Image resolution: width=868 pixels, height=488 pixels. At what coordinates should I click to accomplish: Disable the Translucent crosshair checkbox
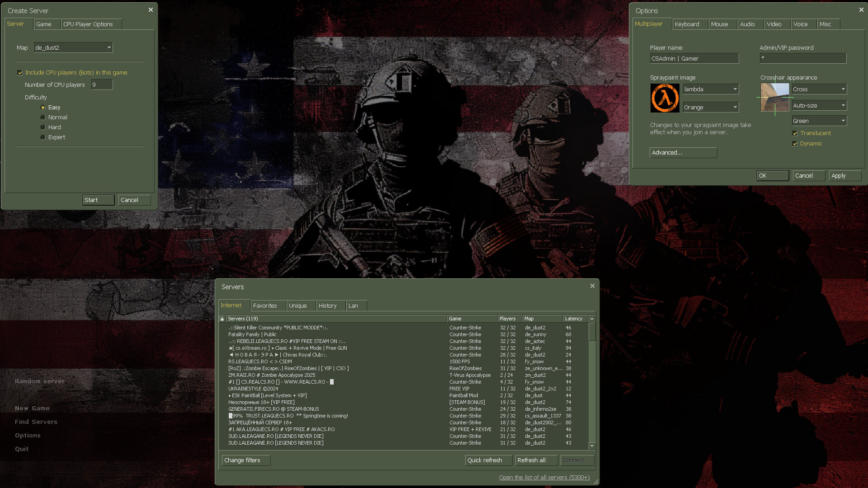(x=795, y=133)
